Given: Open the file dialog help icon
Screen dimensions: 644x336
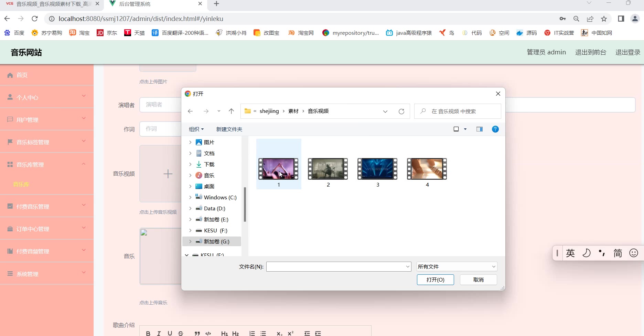Looking at the screenshot, I should (x=495, y=129).
